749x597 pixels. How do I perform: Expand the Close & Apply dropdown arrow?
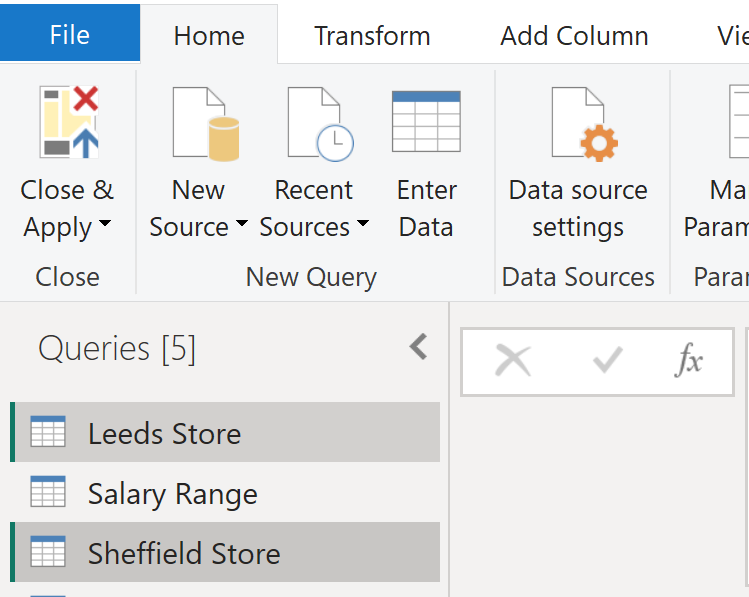click(x=105, y=226)
